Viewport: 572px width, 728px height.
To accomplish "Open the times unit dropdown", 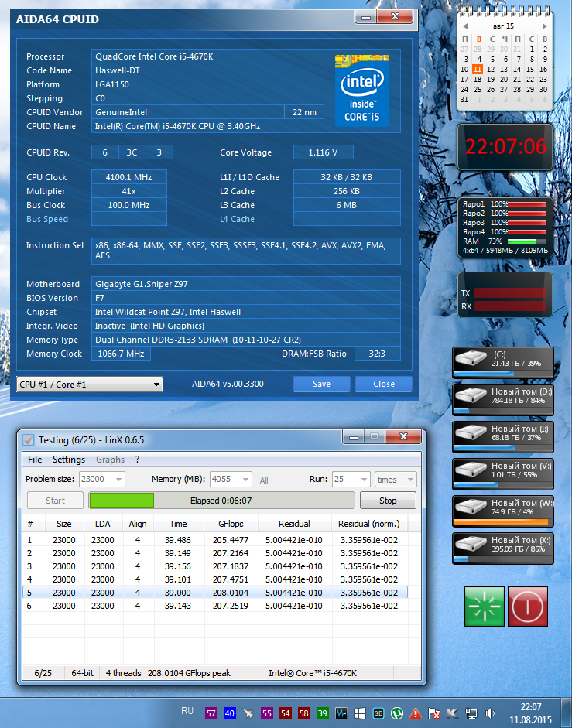I will pyautogui.click(x=396, y=479).
